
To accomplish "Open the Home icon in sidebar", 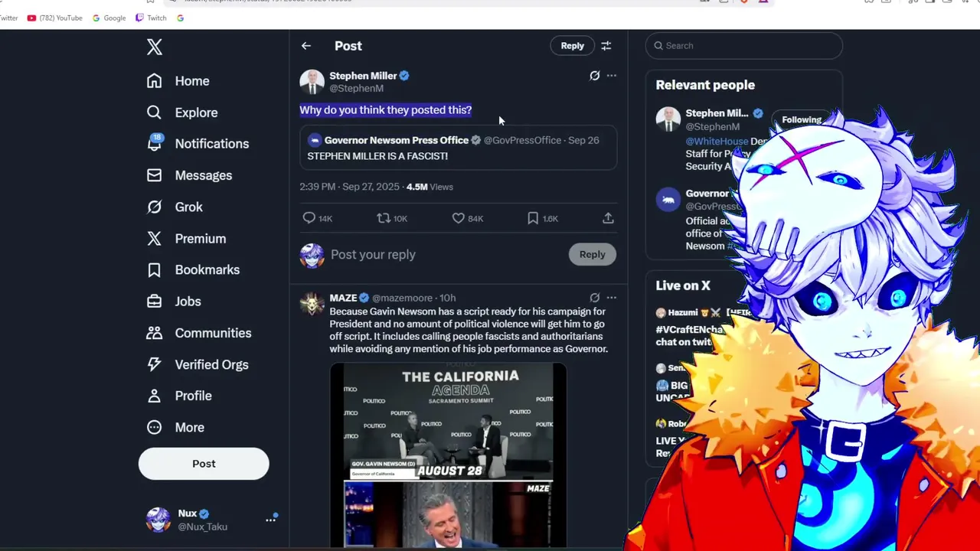I will tap(155, 81).
